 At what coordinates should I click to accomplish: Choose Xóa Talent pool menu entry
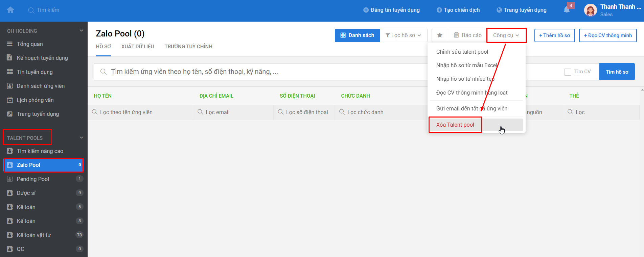tap(477, 125)
